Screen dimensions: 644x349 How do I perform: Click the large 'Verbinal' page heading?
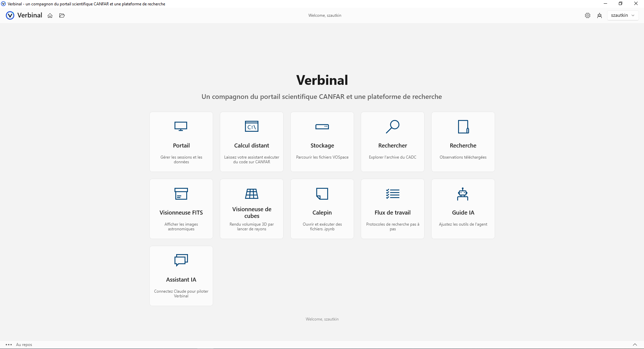pos(322,80)
